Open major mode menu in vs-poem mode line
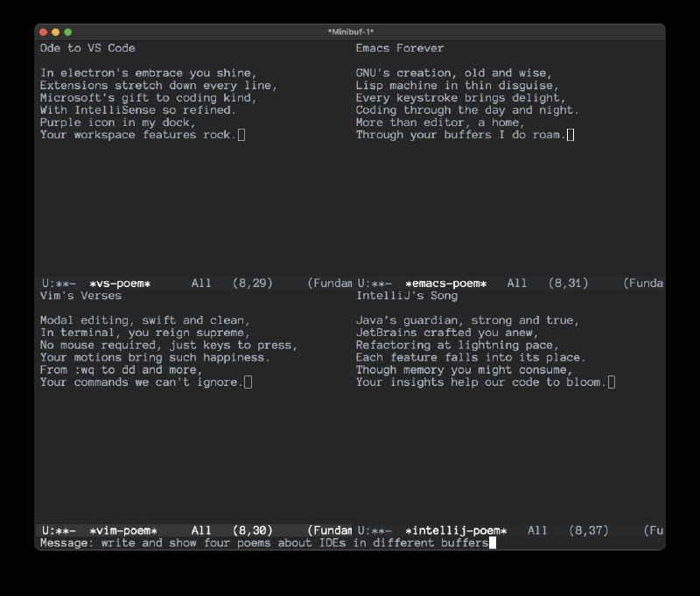 tap(331, 284)
